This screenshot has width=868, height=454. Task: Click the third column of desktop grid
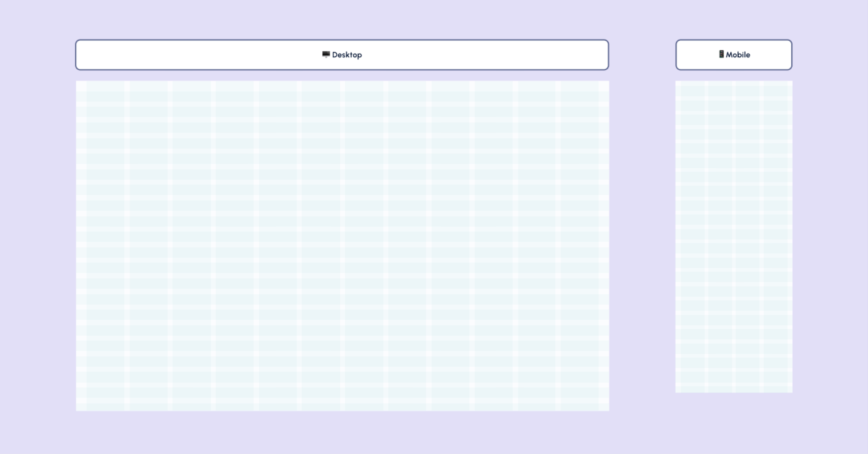[x=192, y=245]
